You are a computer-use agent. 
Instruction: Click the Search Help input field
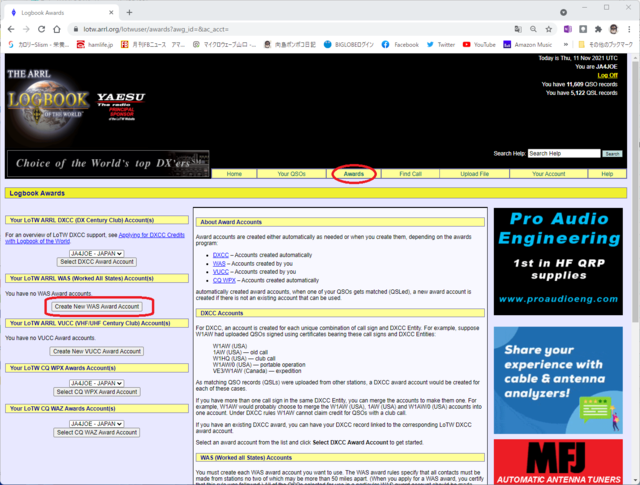pos(564,154)
